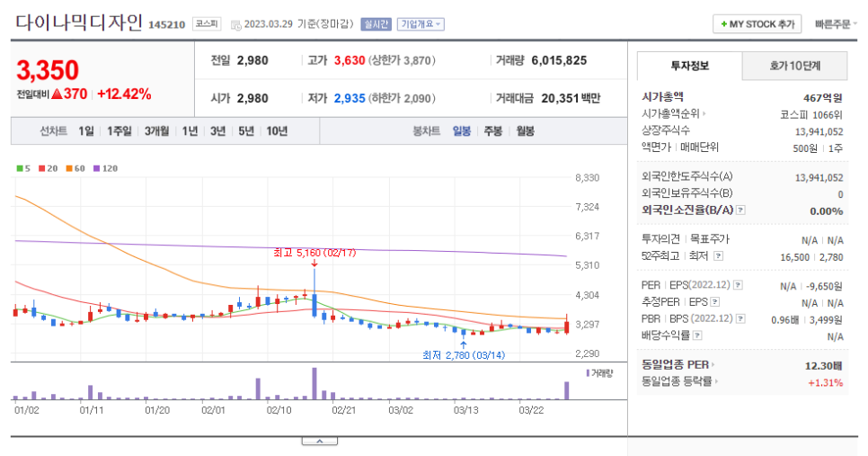Open the 빠른주문 dropdown

tap(836, 23)
